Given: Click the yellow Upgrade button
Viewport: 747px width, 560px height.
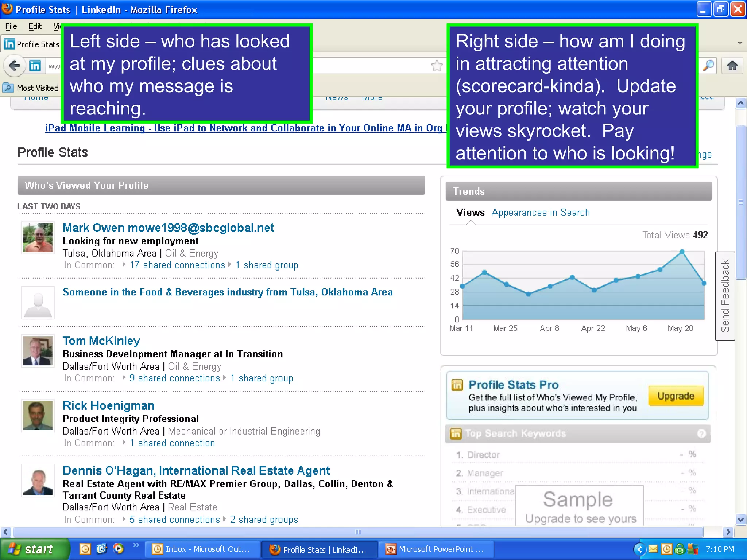Looking at the screenshot, I should point(676,396).
